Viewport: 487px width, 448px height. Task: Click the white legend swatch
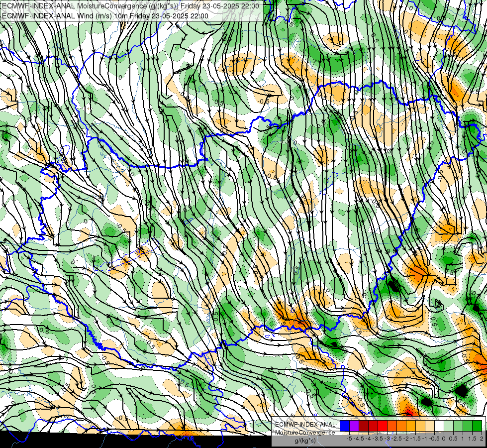coord(439,426)
